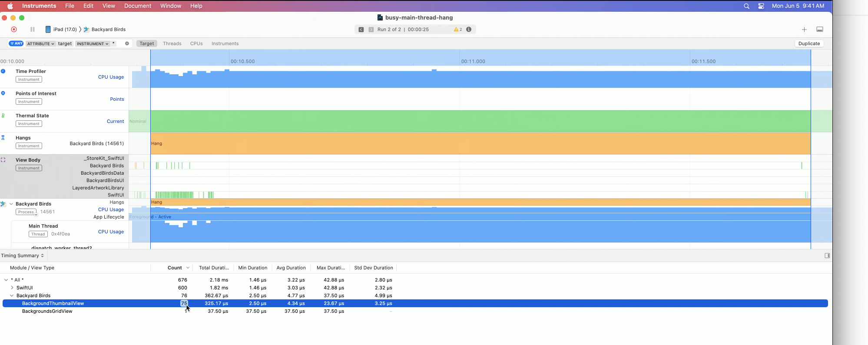Click the 00:10.500 timeline ruler mark
This screenshot has height=345, width=868.
coord(242,61)
